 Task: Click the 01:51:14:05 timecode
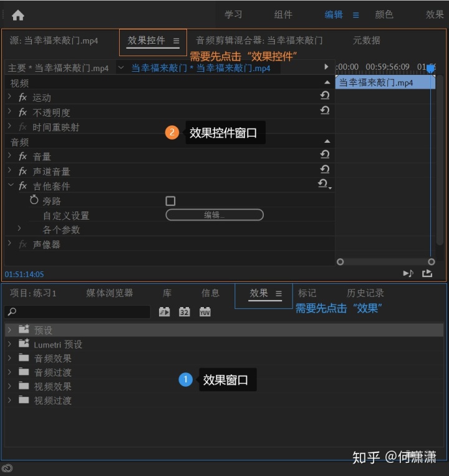pyautogui.click(x=24, y=274)
